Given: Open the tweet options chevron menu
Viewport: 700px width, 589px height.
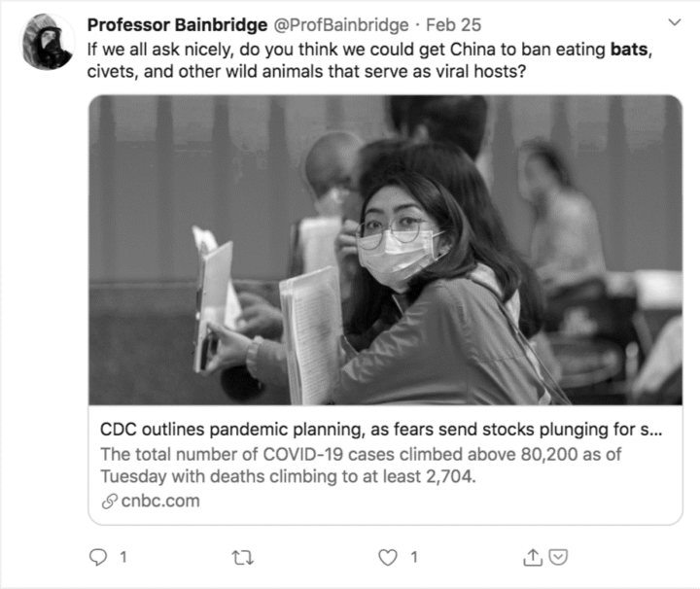Looking at the screenshot, I should (676, 20).
